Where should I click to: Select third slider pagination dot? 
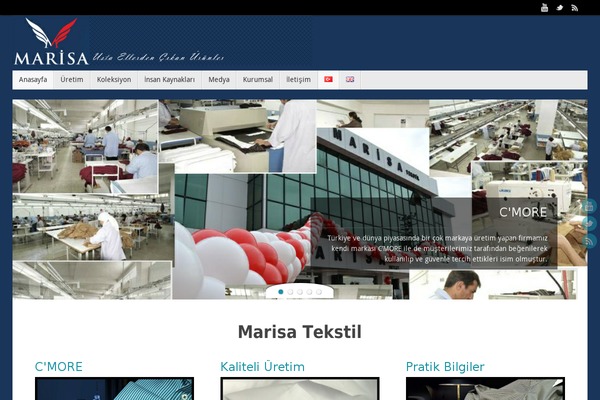(x=300, y=292)
